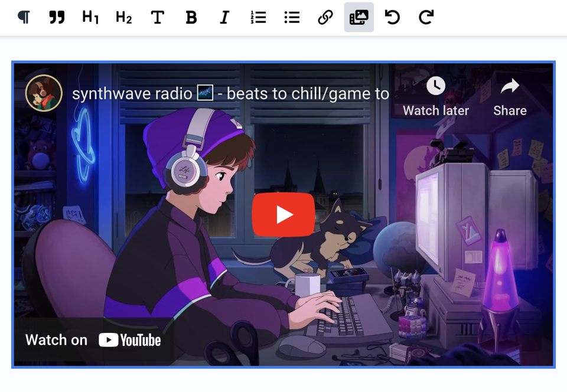Toggle italic formatting
567x392 pixels.
coord(224,17)
